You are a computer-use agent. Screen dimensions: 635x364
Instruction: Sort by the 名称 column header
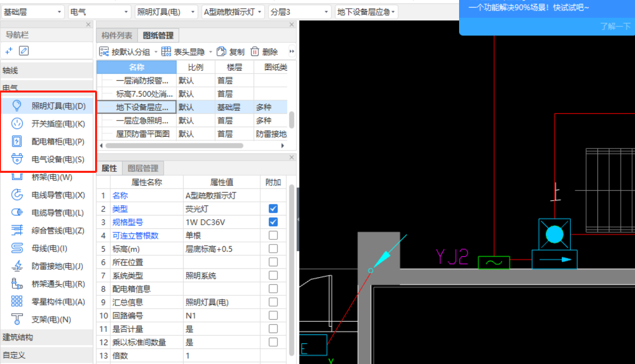(136, 67)
